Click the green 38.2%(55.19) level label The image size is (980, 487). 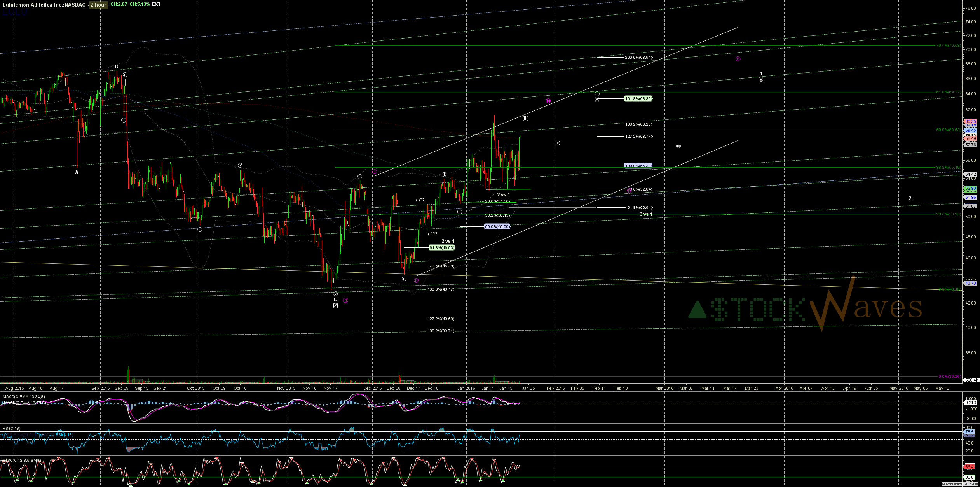[x=948, y=168]
